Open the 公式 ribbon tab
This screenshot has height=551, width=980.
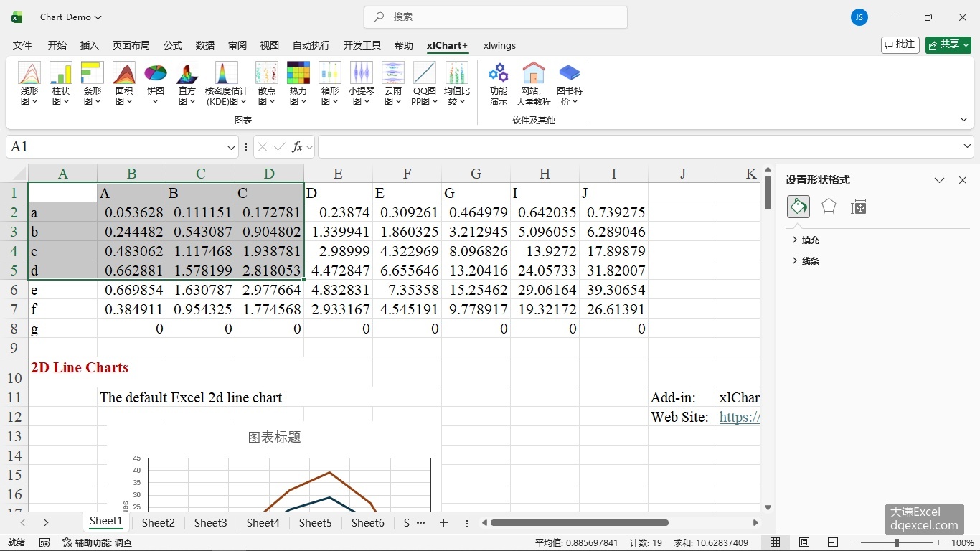pos(173,45)
